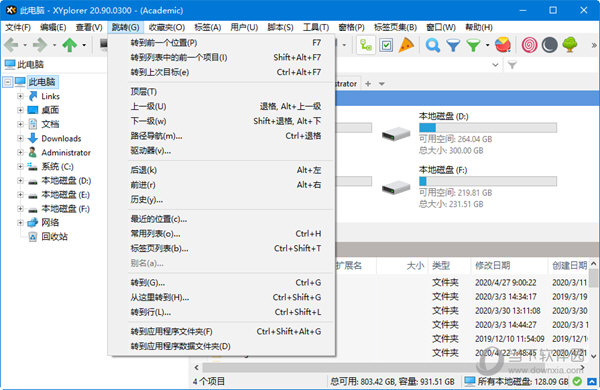Open the magnifier Find Files icon
This screenshot has width=600, height=390.
[x=433, y=45]
